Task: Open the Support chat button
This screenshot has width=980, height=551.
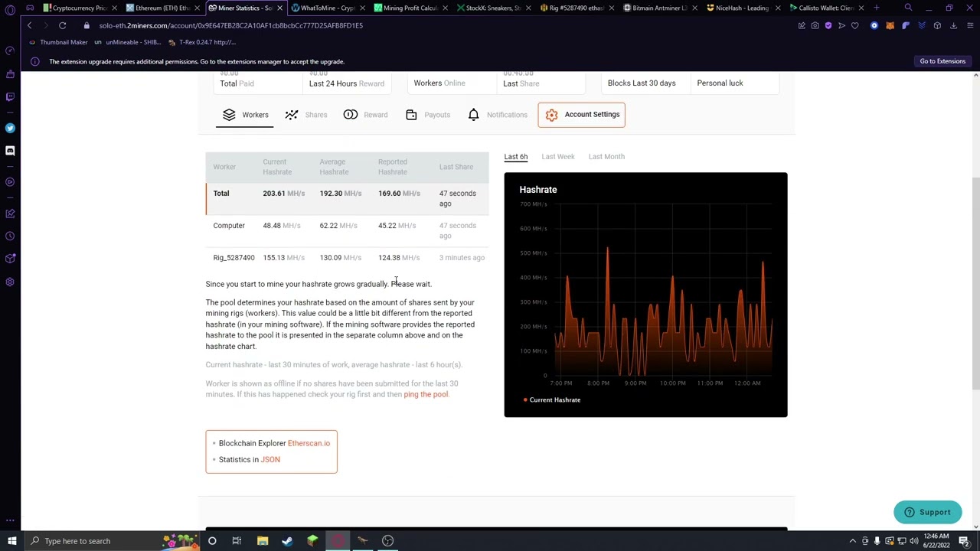Action: pos(926,512)
